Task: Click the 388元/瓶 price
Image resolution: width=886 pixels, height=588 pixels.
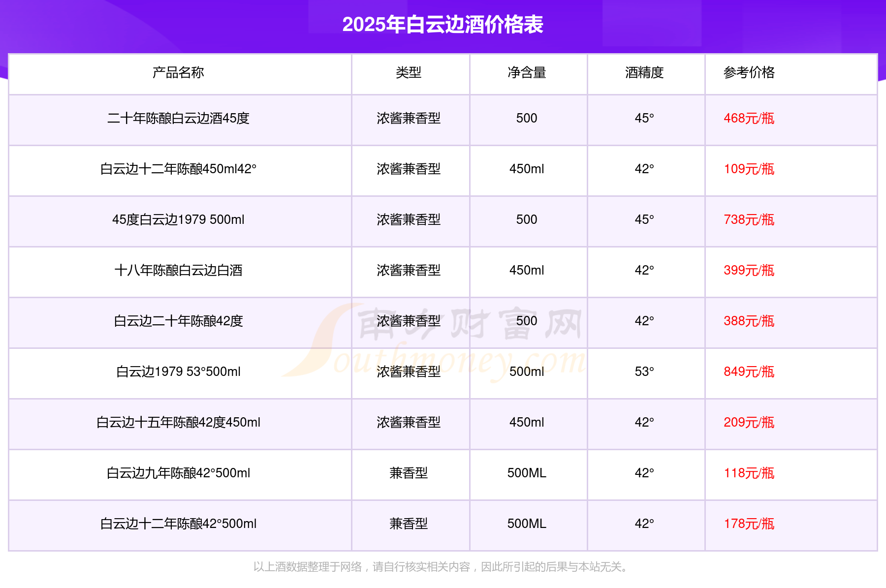Action: (749, 321)
